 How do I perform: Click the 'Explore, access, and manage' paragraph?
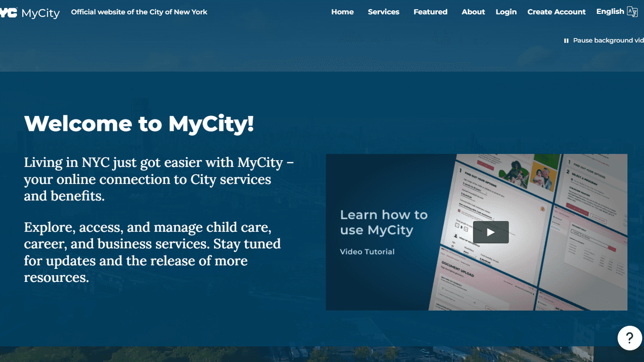click(153, 252)
